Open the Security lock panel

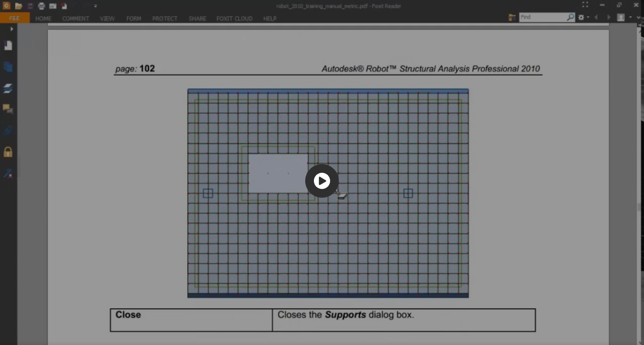coord(8,152)
